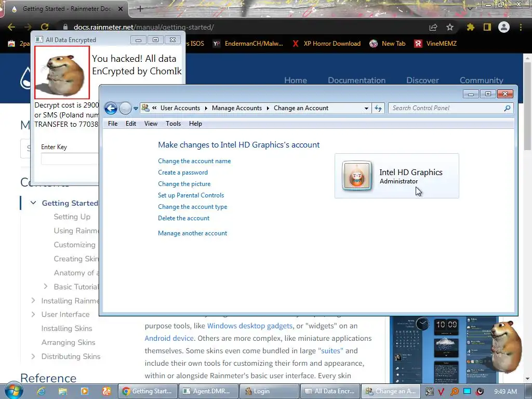Click Community in Rainmeter navigation
Screen dimensions: 532x399
(x=482, y=81)
